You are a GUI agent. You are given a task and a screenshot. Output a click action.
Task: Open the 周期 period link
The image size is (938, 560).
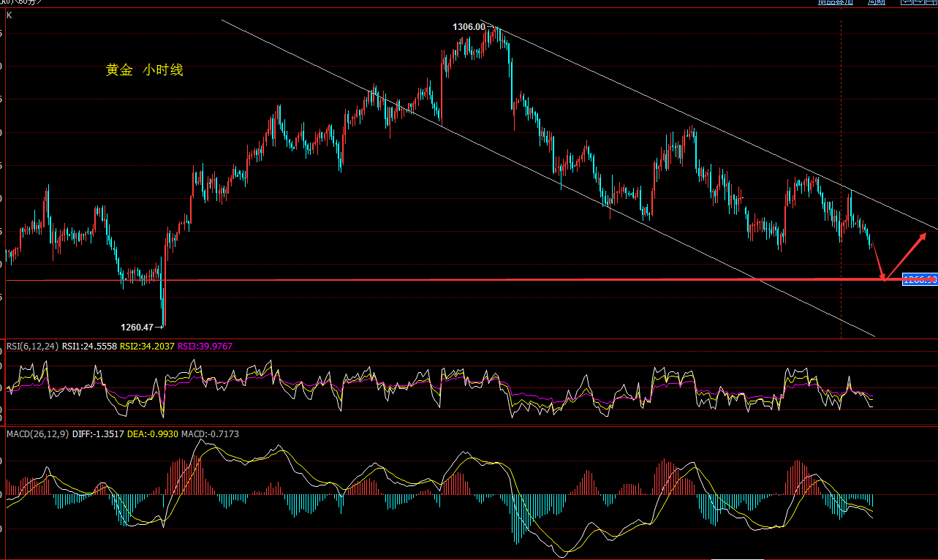click(876, 2)
